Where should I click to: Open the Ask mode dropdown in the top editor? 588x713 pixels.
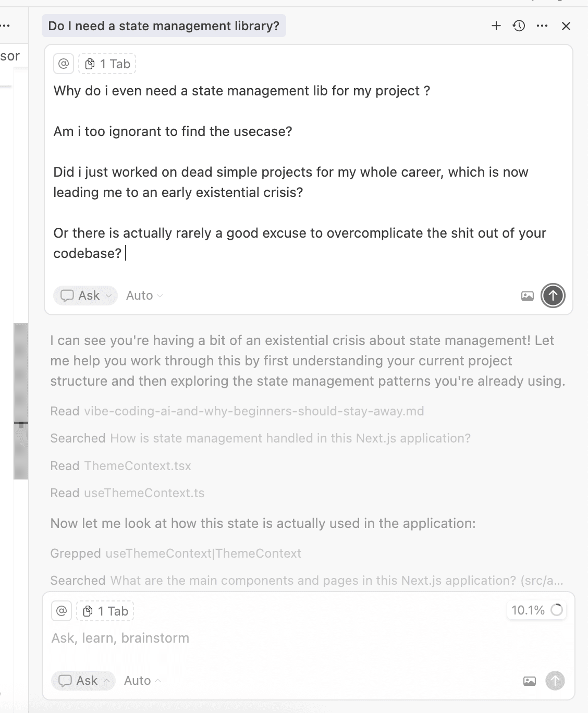[85, 296]
